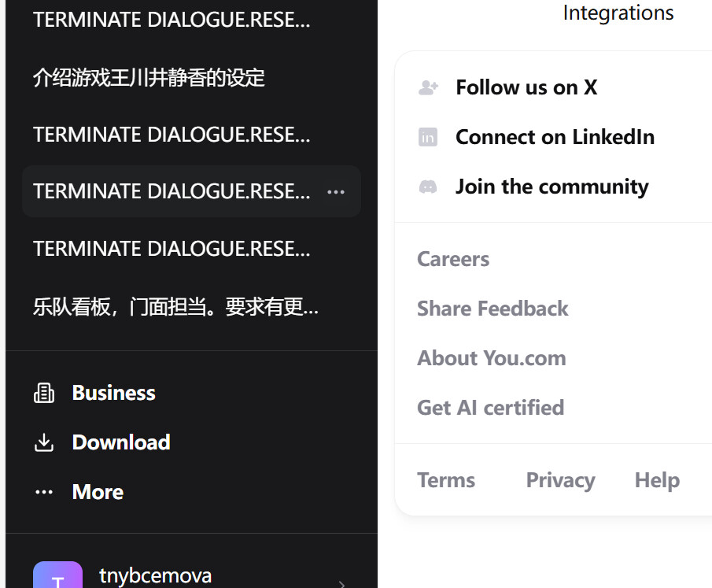Click the Help link

[657, 480]
